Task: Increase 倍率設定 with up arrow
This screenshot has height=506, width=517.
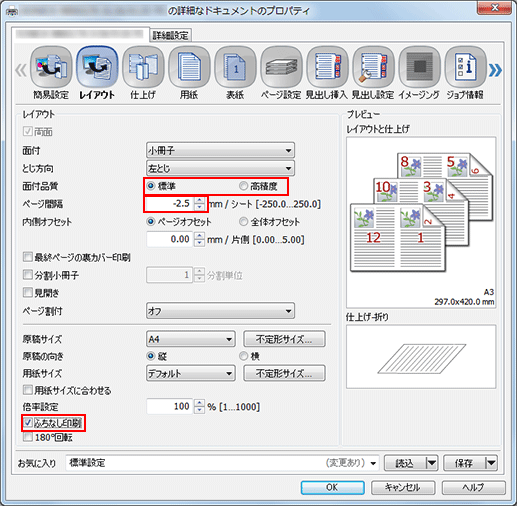Action: 199,403
